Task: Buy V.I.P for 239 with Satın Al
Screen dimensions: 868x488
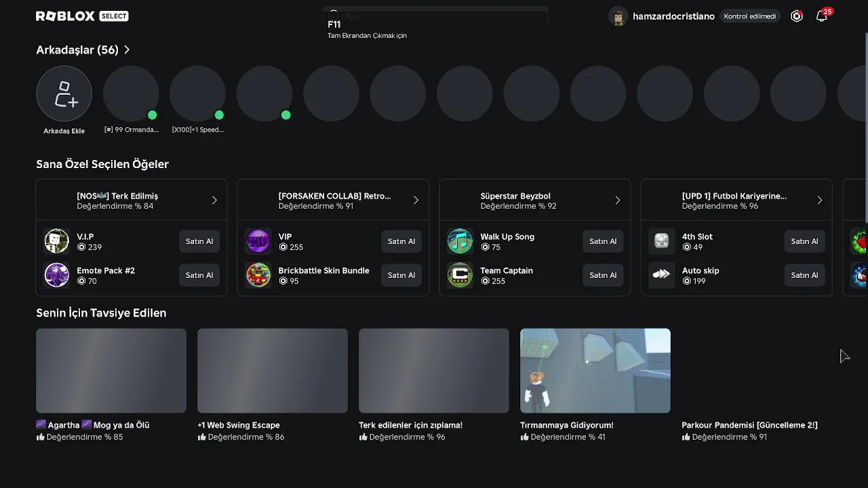Action: (x=199, y=241)
